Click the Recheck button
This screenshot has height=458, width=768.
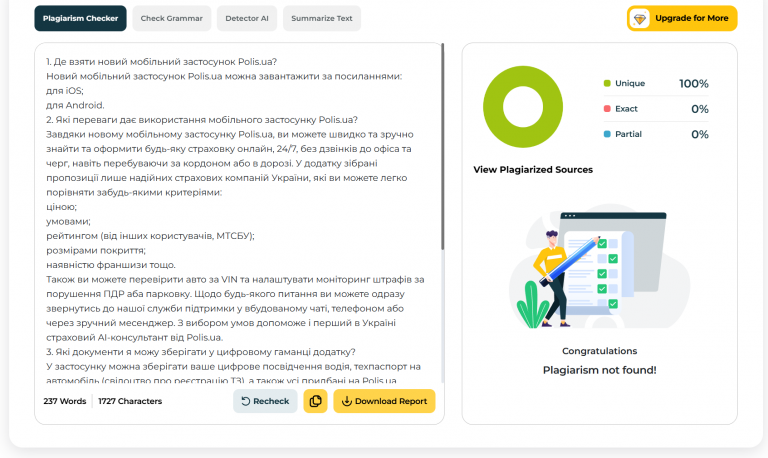pyautogui.click(x=265, y=401)
